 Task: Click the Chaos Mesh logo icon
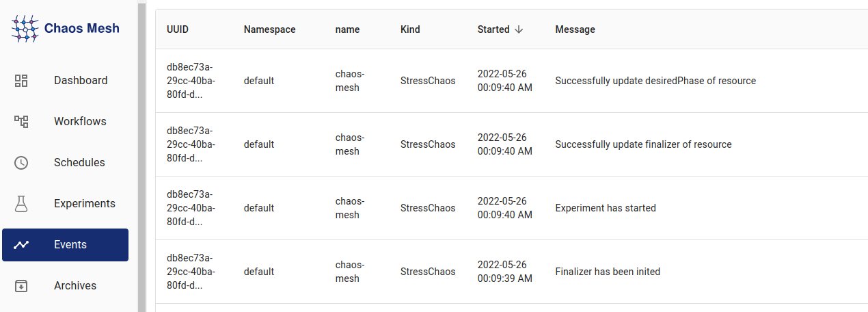[25, 29]
